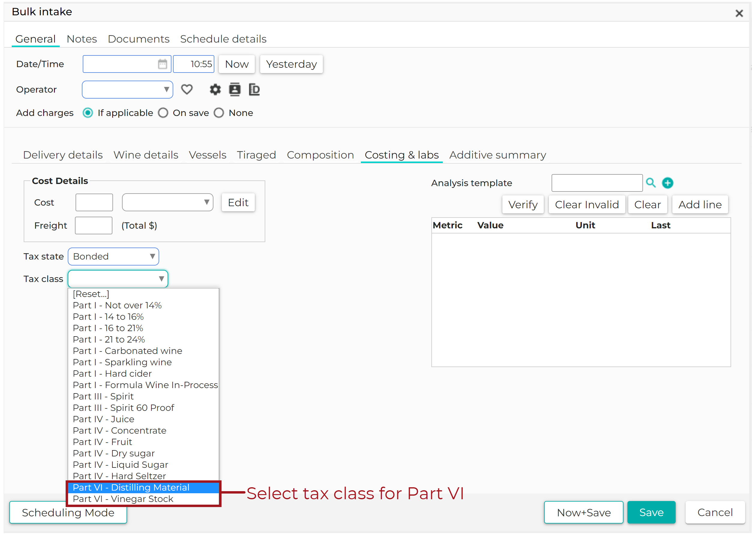Choose Part I - 14 to 16%
This screenshot has width=756, height=537.
[x=143, y=317]
